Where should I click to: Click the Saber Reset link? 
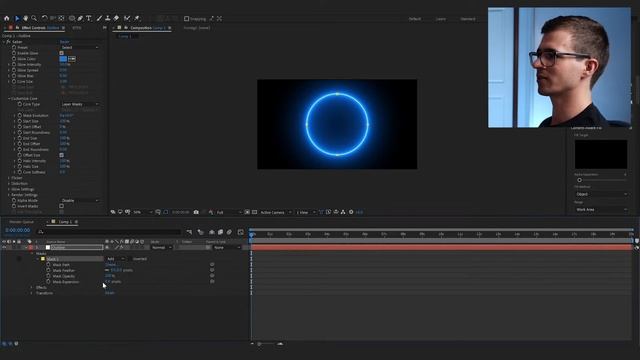pos(64,42)
